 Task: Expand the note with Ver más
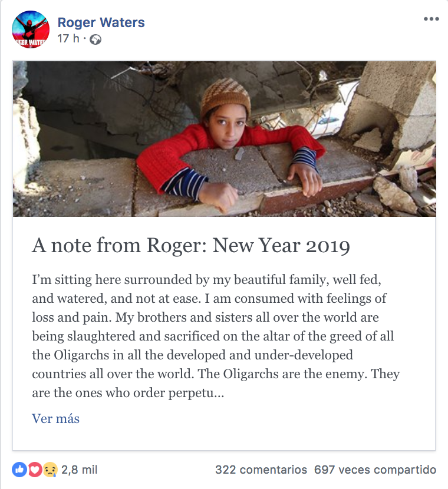tap(55, 418)
